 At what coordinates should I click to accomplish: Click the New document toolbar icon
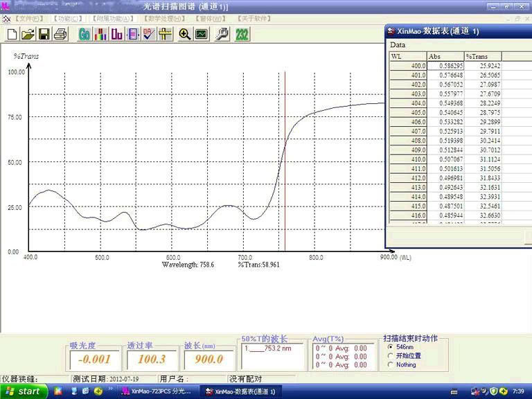tap(12, 34)
